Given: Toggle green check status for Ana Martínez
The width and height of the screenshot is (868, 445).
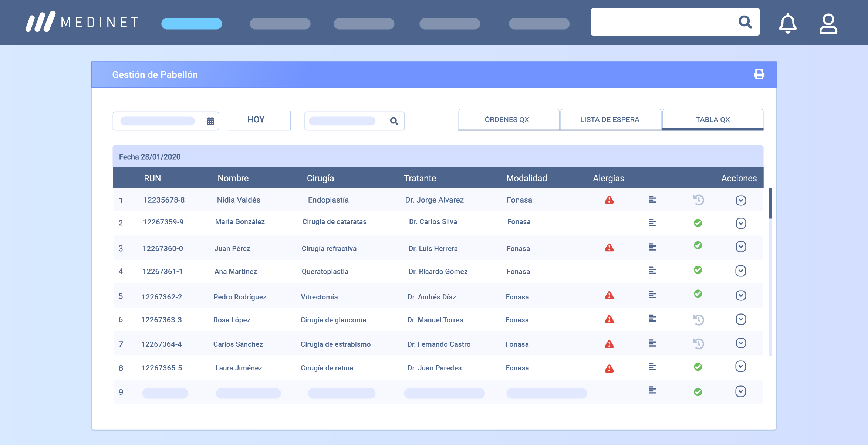Looking at the screenshot, I should click(698, 270).
